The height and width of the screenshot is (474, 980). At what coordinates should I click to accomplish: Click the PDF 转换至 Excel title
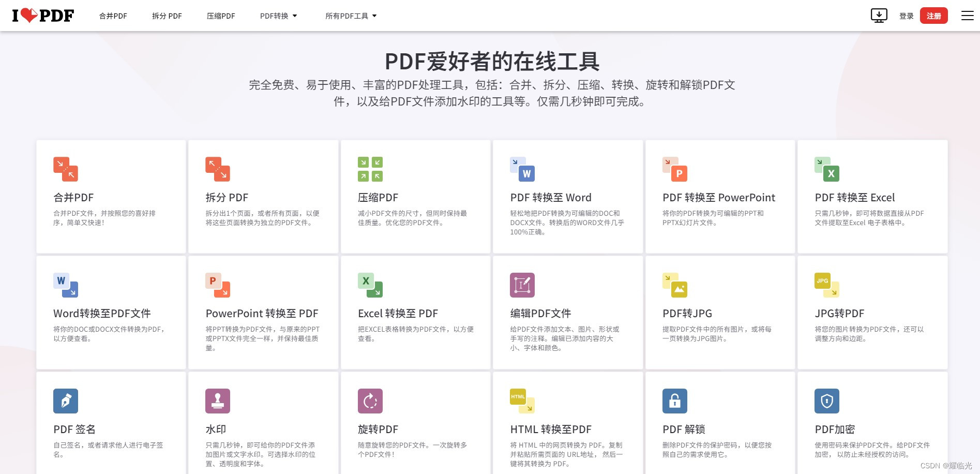pyautogui.click(x=855, y=198)
